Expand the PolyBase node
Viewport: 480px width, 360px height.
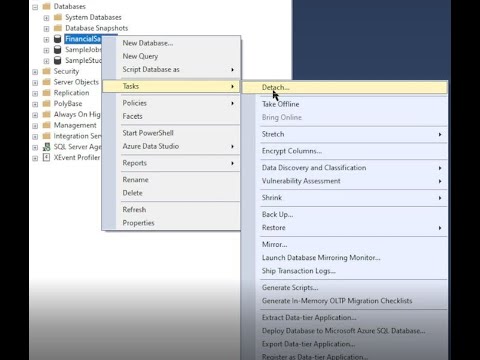[x=35, y=104]
